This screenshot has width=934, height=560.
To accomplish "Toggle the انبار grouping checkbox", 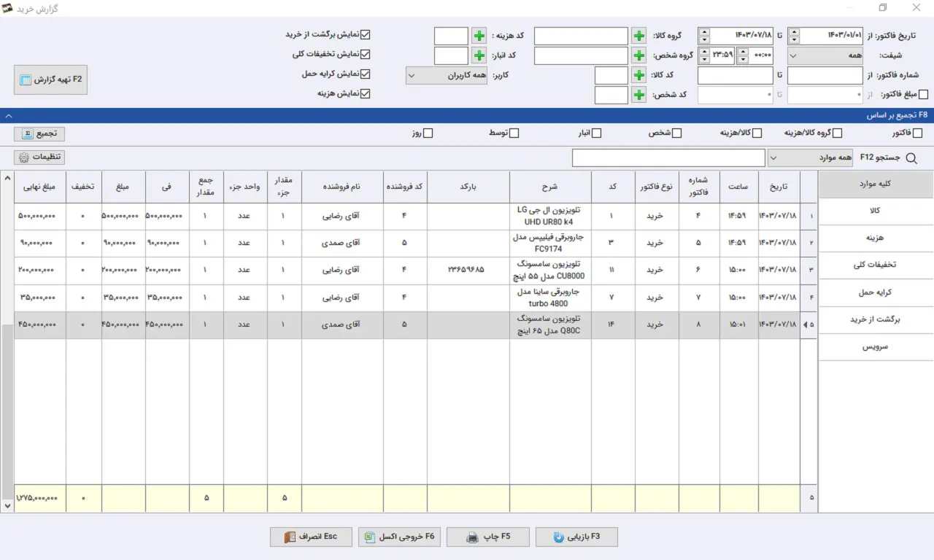I will coord(596,133).
